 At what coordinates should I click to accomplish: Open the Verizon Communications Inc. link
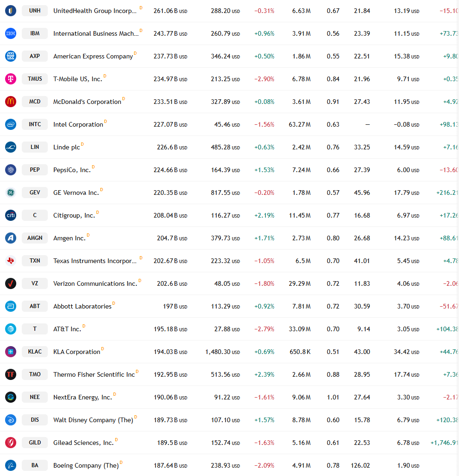[95, 283]
